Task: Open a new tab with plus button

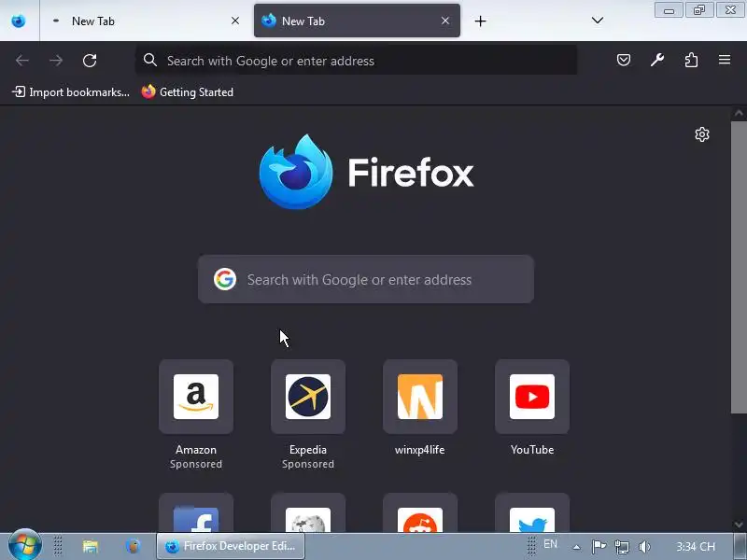Action: [480, 21]
